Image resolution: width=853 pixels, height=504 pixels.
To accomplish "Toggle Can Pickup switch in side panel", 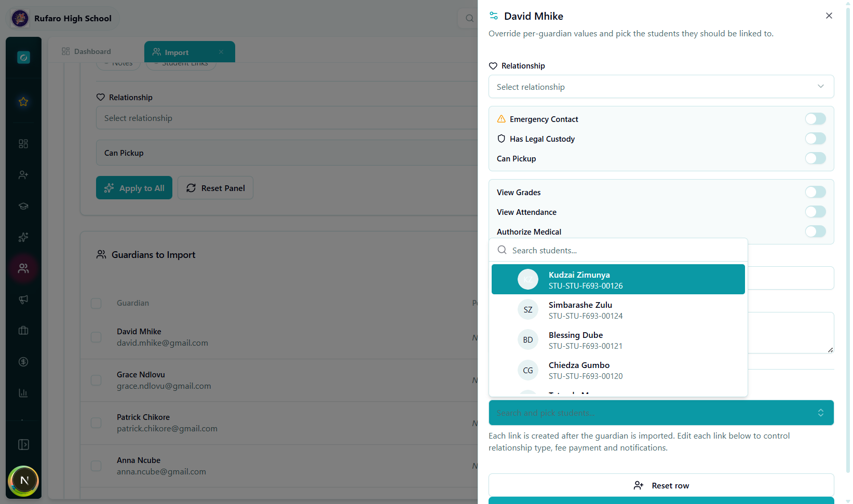I will (815, 158).
